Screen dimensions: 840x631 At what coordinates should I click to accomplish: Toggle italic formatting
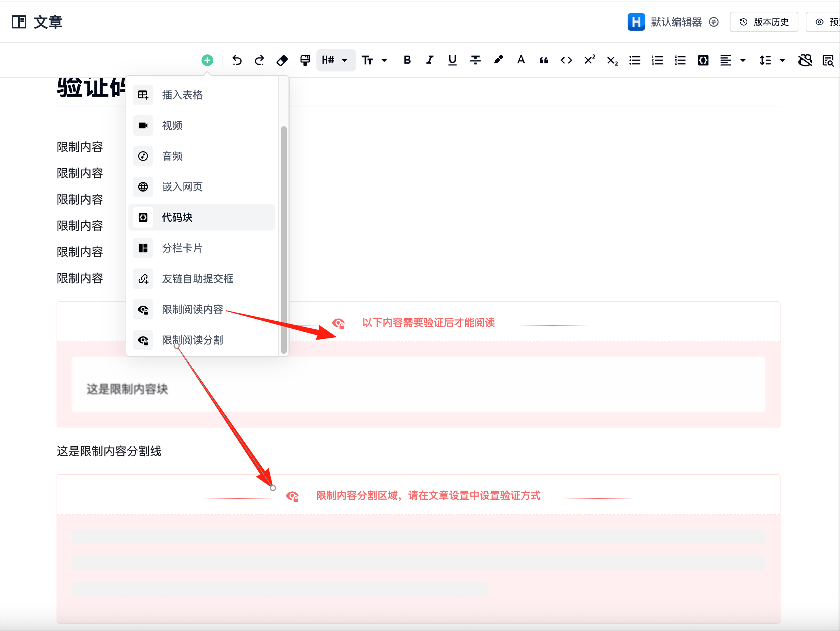(x=429, y=60)
